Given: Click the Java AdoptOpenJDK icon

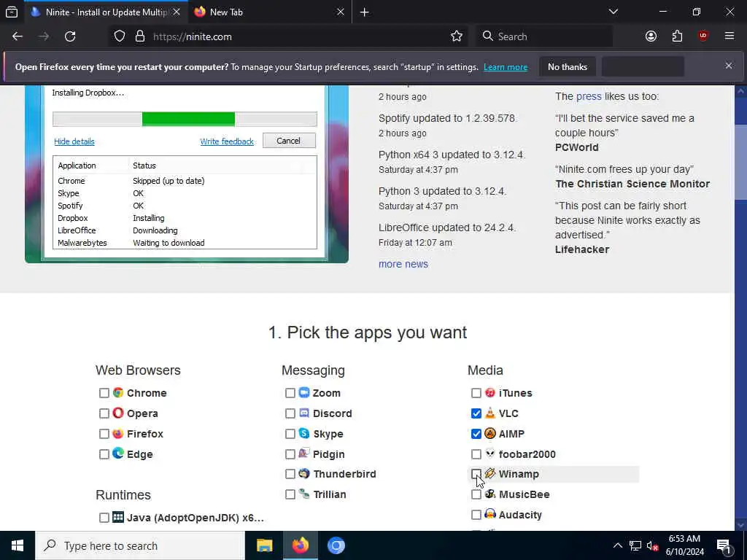Looking at the screenshot, I should pos(118,517).
